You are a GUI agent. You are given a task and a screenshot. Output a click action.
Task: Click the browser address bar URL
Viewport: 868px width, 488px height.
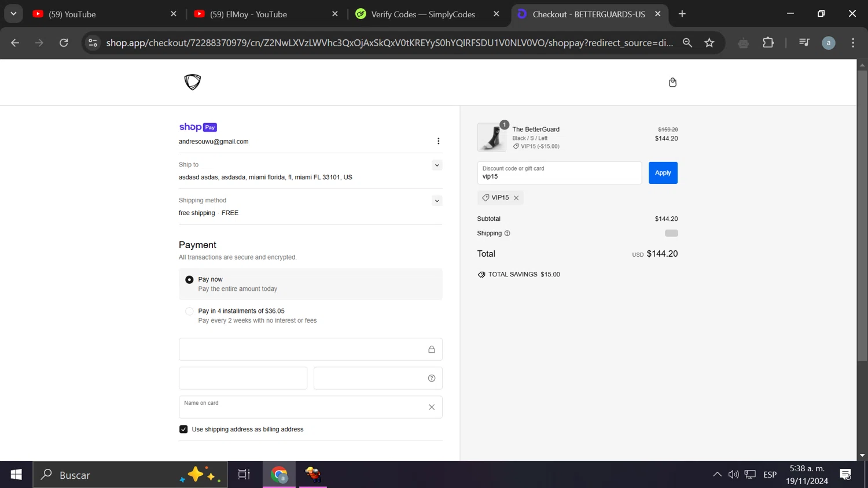coord(389,43)
